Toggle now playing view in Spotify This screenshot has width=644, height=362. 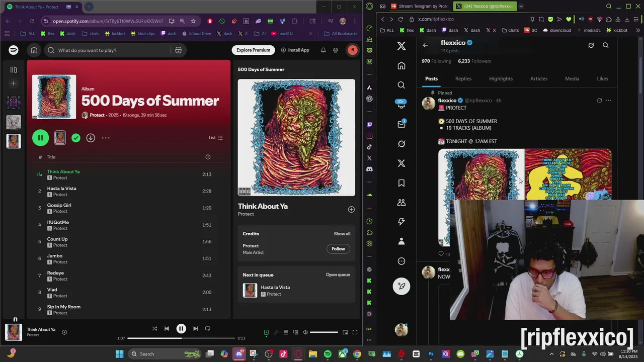pos(266,332)
